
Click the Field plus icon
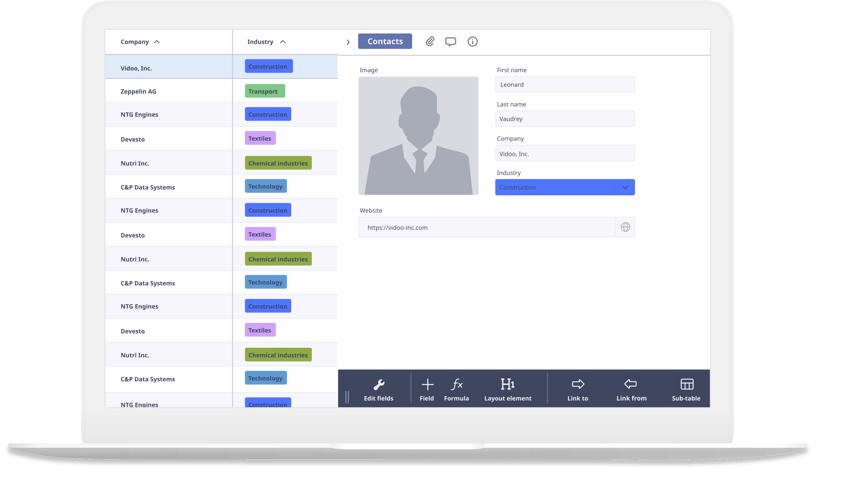pyautogui.click(x=427, y=384)
